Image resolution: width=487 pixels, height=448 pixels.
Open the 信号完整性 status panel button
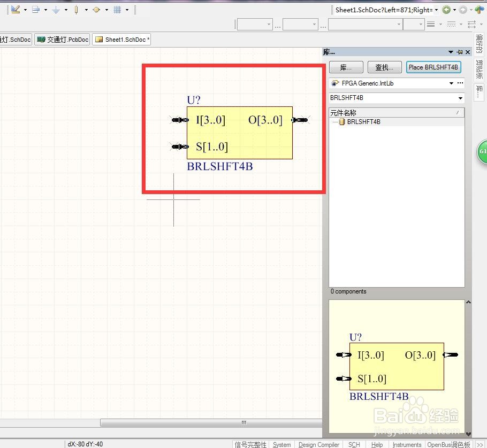(x=250, y=444)
